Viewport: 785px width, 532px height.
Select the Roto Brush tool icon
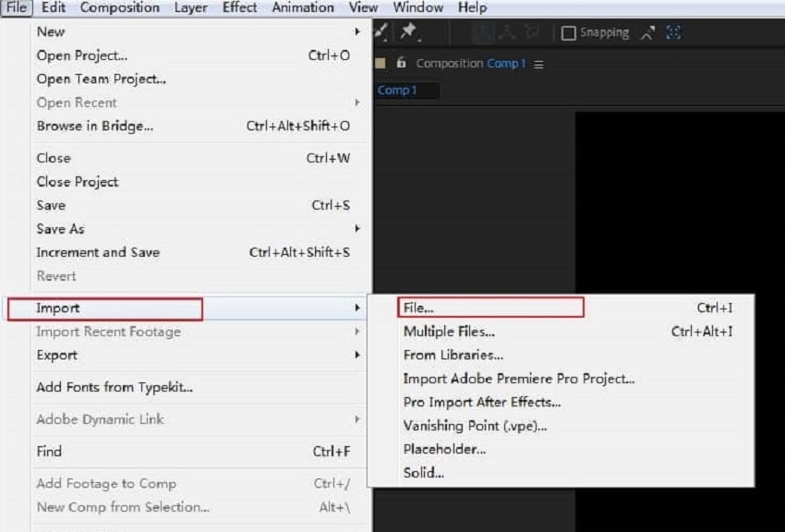click(x=380, y=32)
